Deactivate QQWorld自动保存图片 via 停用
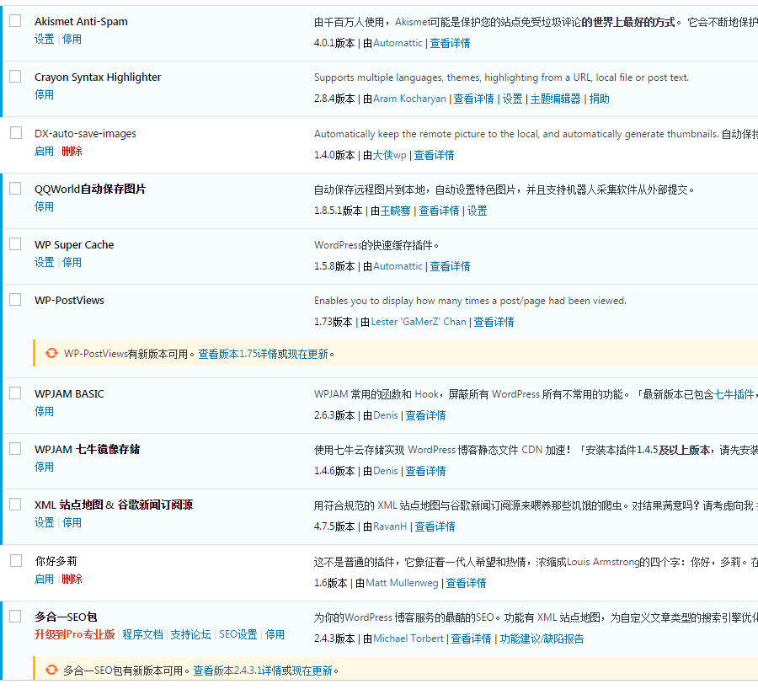 [x=44, y=207]
